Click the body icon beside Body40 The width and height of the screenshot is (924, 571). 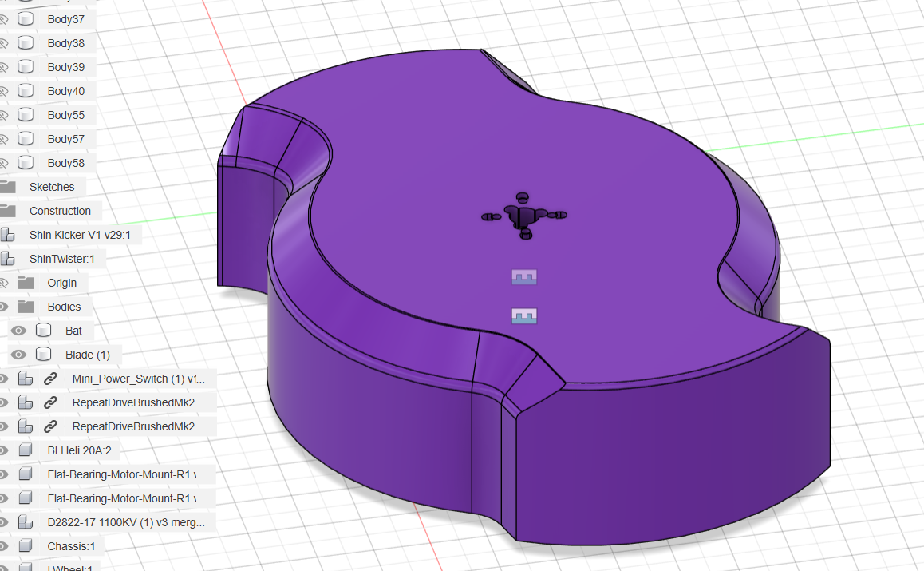coord(26,91)
